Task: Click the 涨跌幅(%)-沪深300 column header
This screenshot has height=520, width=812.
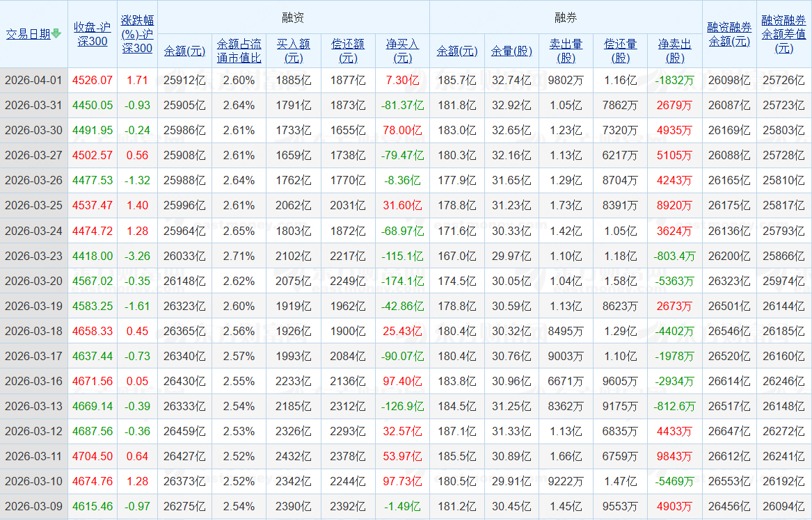Action: point(137,34)
